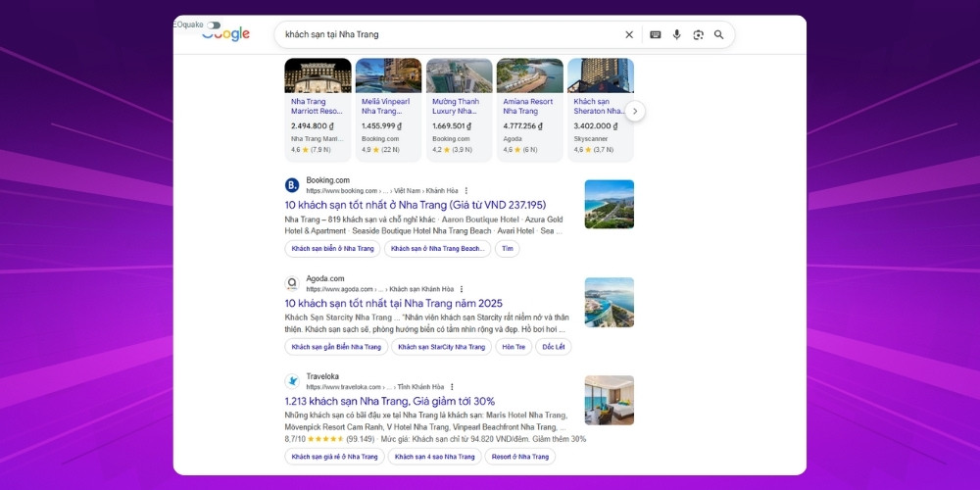The width and height of the screenshot is (980, 490).
Task: Open the Meliá Vinpearl Nha Trang card
Action: click(x=388, y=110)
